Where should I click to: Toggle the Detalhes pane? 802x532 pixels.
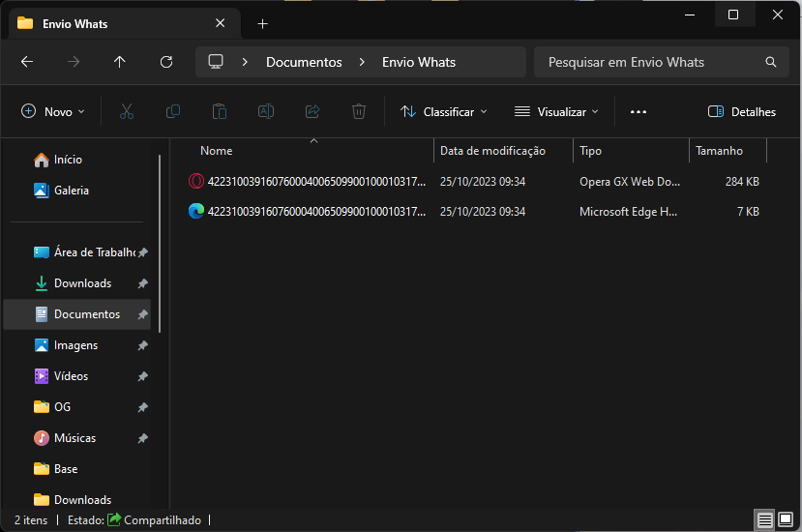(742, 111)
